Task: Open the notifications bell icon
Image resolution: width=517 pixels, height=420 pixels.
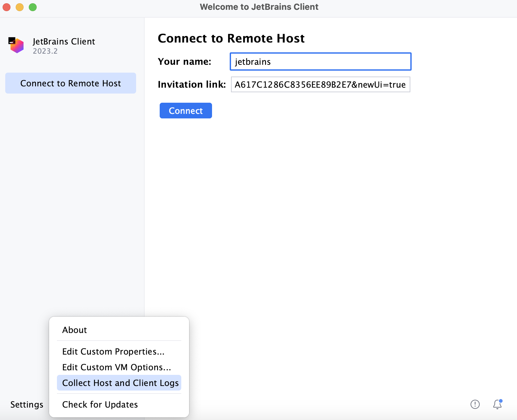Action: [497, 404]
